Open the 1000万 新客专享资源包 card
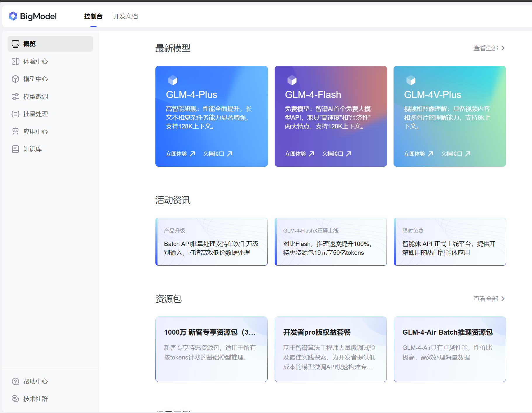Screen dimensions: 532x413 pos(212,349)
